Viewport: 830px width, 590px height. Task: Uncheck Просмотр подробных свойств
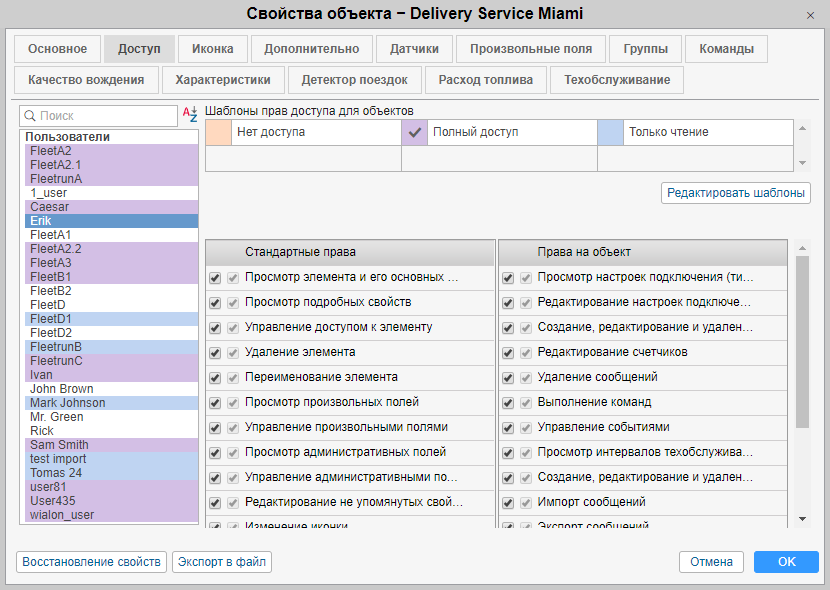(215, 302)
